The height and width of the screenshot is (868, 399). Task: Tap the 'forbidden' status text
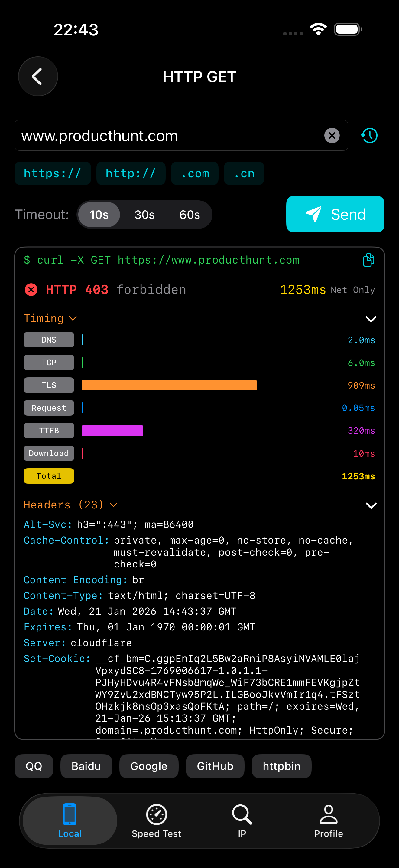click(151, 289)
